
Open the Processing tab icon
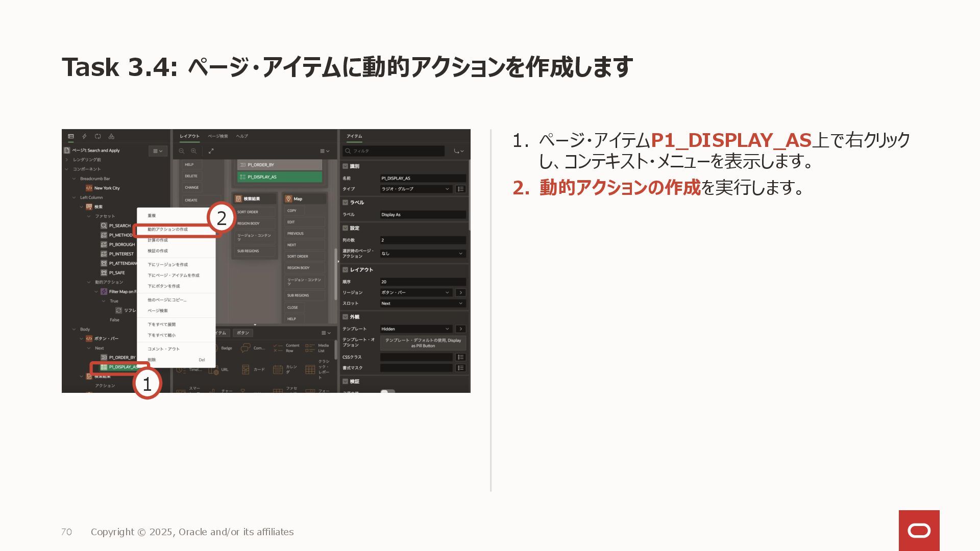[x=98, y=136]
